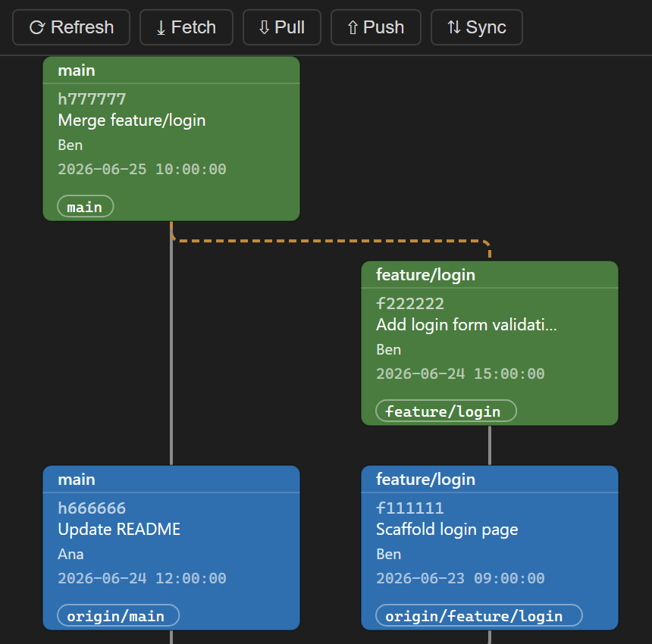Sync the repository using Sync
652x644 pixels.
click(x=477, y=27)
